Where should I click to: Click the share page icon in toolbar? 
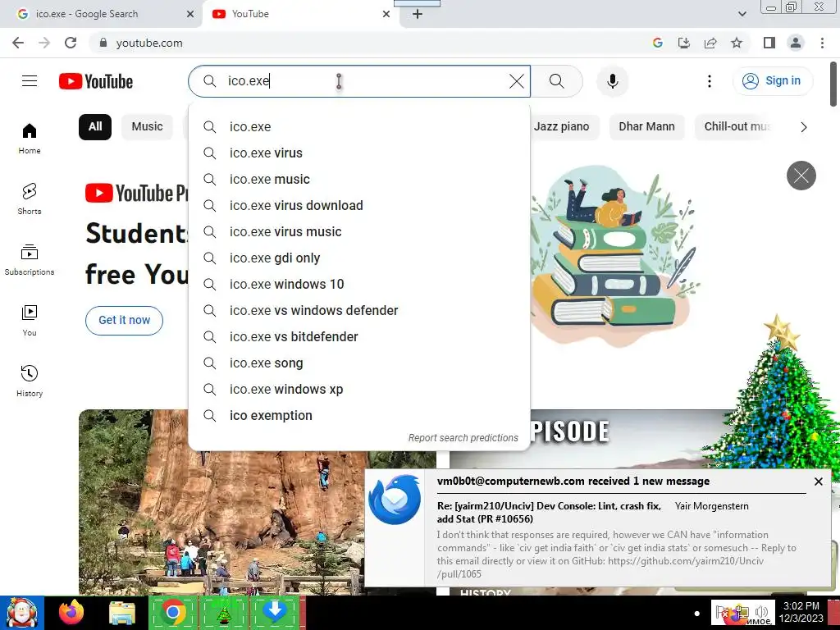point(710,43)
